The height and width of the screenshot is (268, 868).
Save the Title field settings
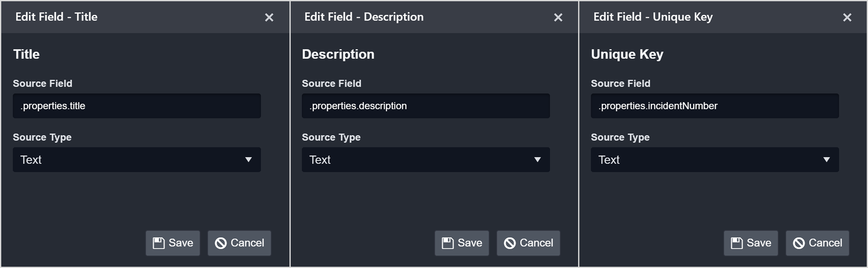pos(173,243)
